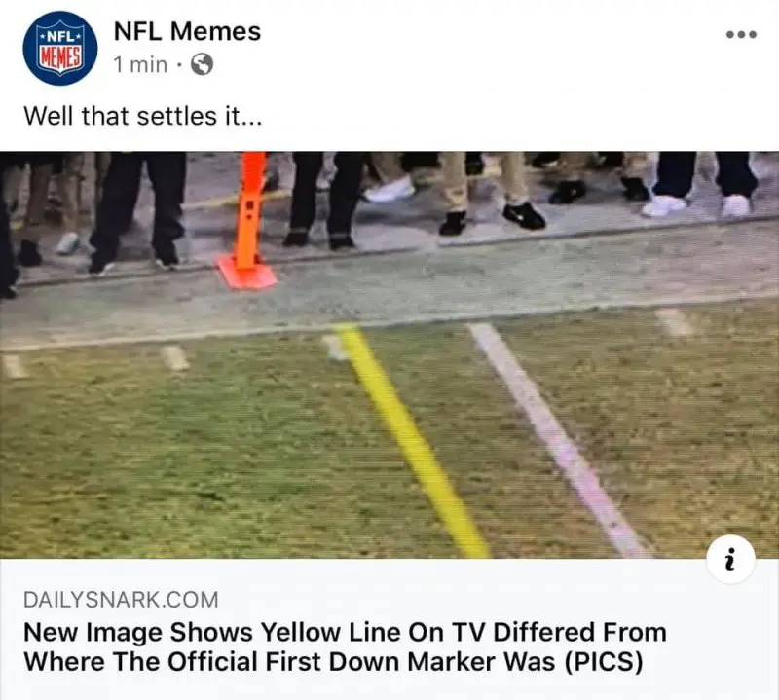Screen dimensions: 779x700
Task: Open the DAILYSNARK.COM source link
Action: (x=121, y=600)
